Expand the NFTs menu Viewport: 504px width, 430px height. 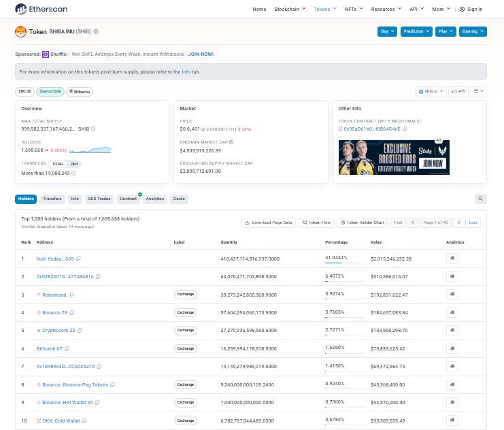pyautogui.click(x=354, y=9)
